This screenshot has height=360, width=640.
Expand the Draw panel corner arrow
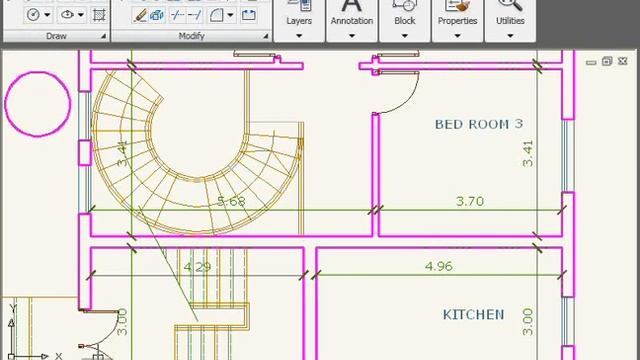point(103,36)
